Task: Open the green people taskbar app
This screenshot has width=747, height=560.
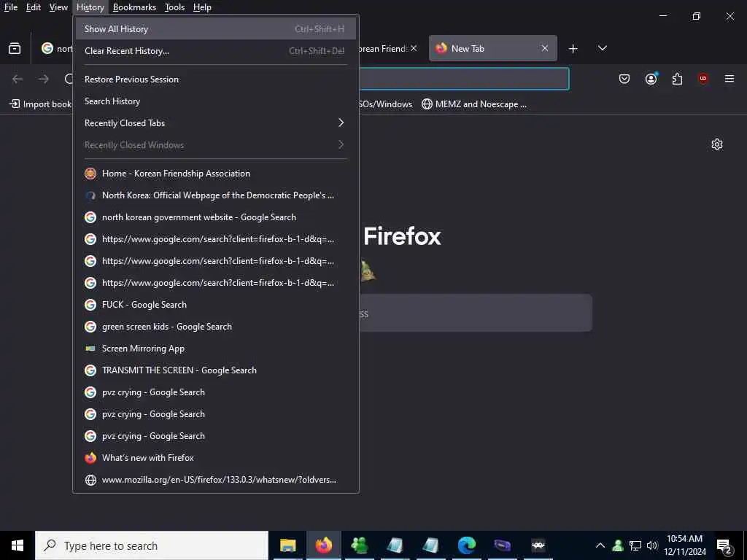Action: click(x=359, y=545)
